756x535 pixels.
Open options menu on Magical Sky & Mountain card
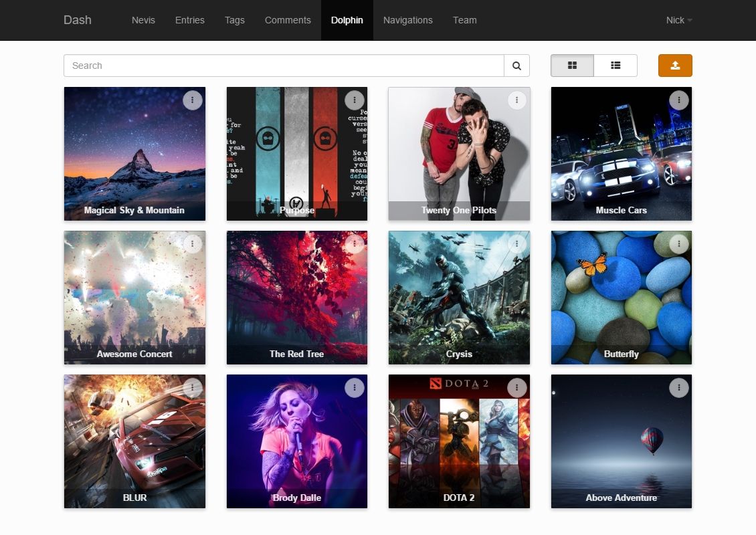coord(193,100)
